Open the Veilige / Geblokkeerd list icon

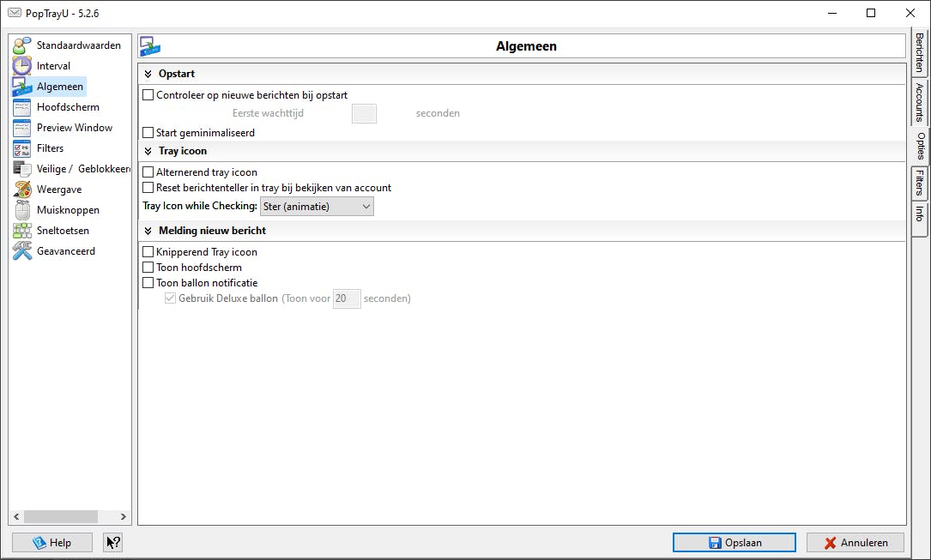pos(22,169)
